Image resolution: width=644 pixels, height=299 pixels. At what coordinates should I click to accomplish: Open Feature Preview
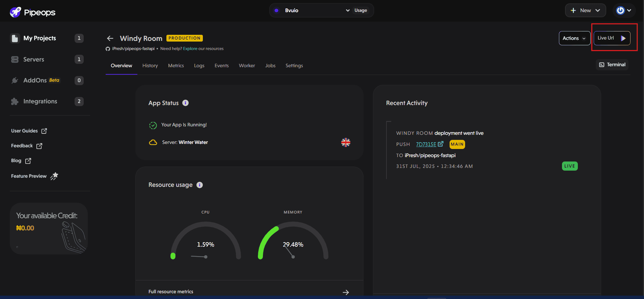click(x=34, y=176)
